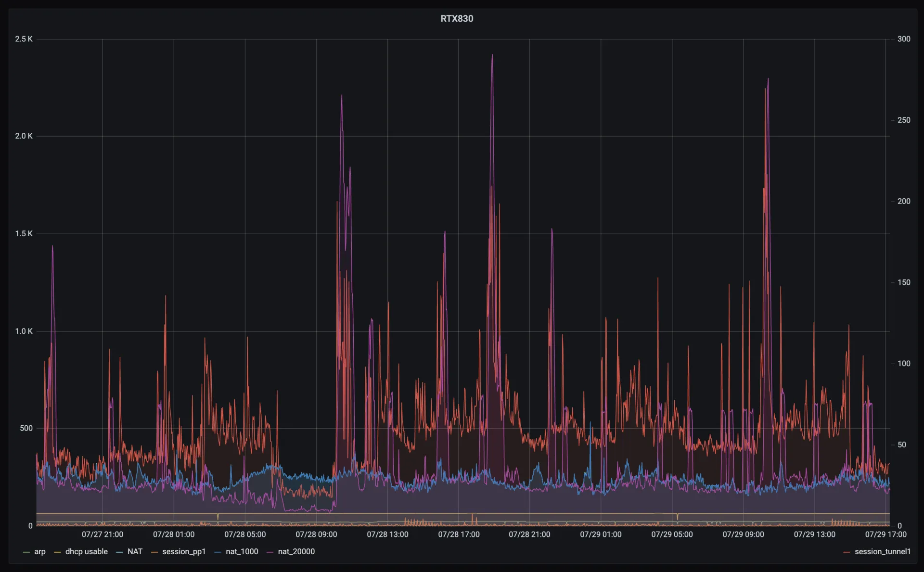Click the nat_1000 legend label
This screenshot has height=572, width=924.
tap(242, 552)
